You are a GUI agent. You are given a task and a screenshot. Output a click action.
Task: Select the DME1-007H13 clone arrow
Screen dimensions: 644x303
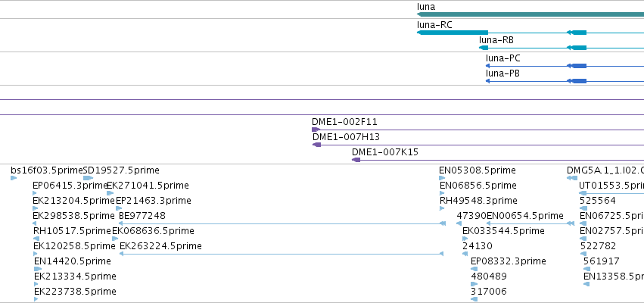coord(316,145)
